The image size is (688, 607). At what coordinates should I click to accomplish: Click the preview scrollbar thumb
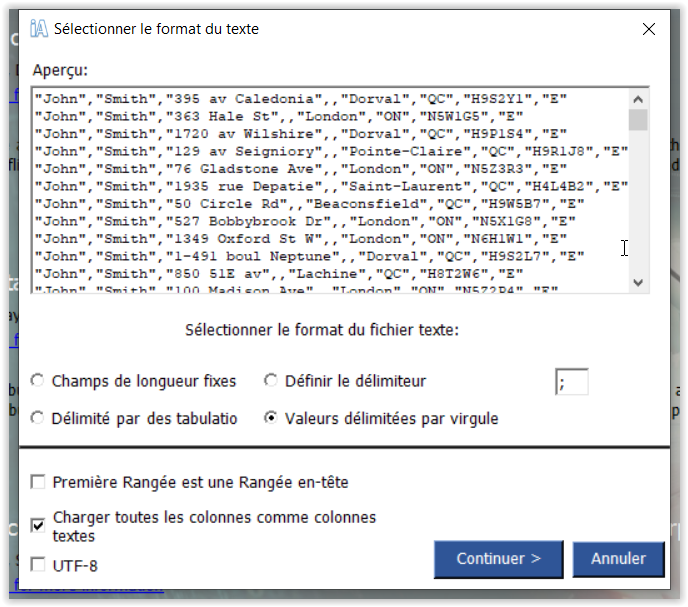tap(638, 120)
